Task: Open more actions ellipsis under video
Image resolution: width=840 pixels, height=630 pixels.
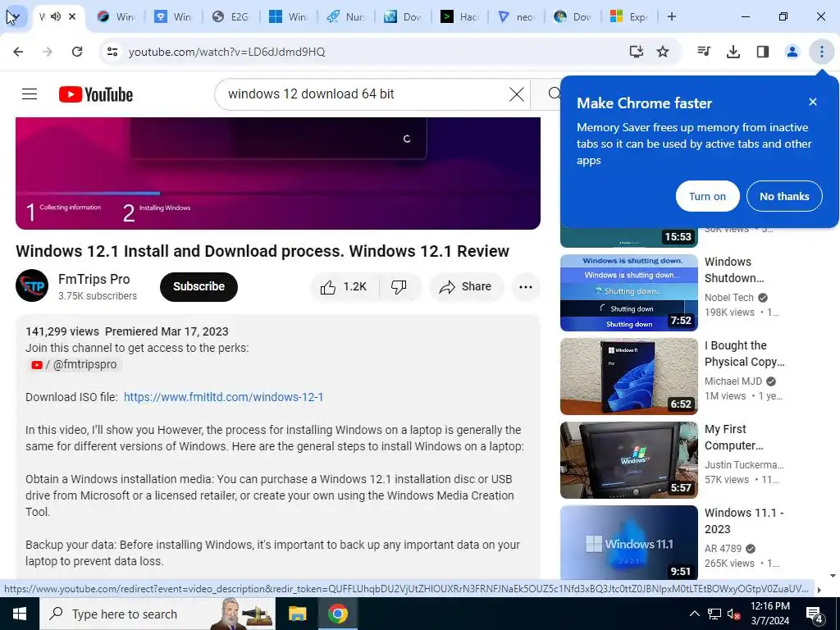Action: [x=526, y=286]
